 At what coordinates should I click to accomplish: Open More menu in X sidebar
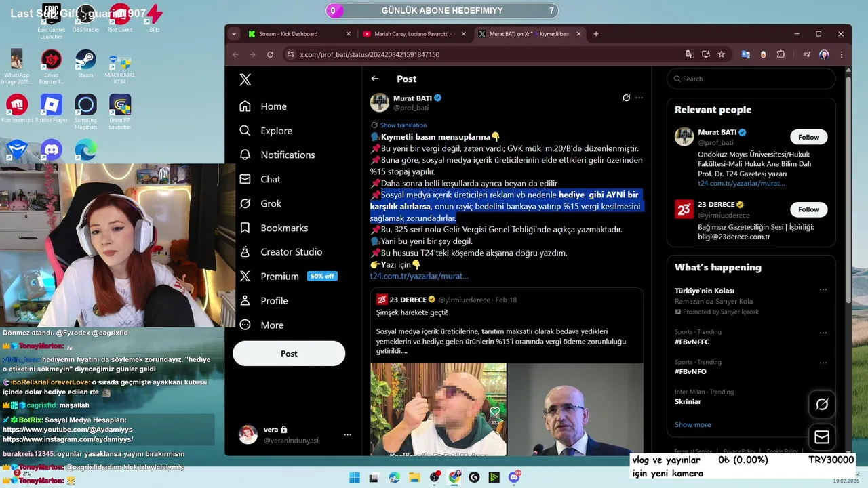[261, 325]
